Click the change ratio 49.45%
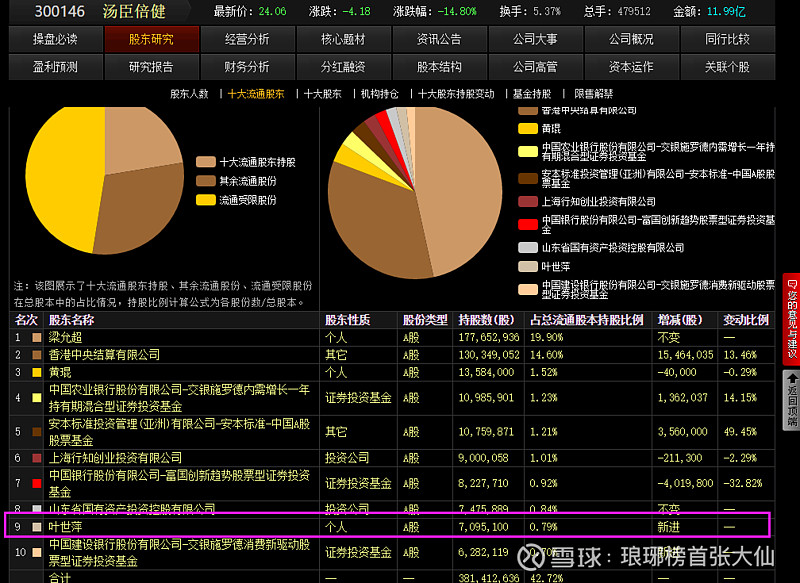The width and height of the screenshot is (800, 583). click(x=740, y=432)
